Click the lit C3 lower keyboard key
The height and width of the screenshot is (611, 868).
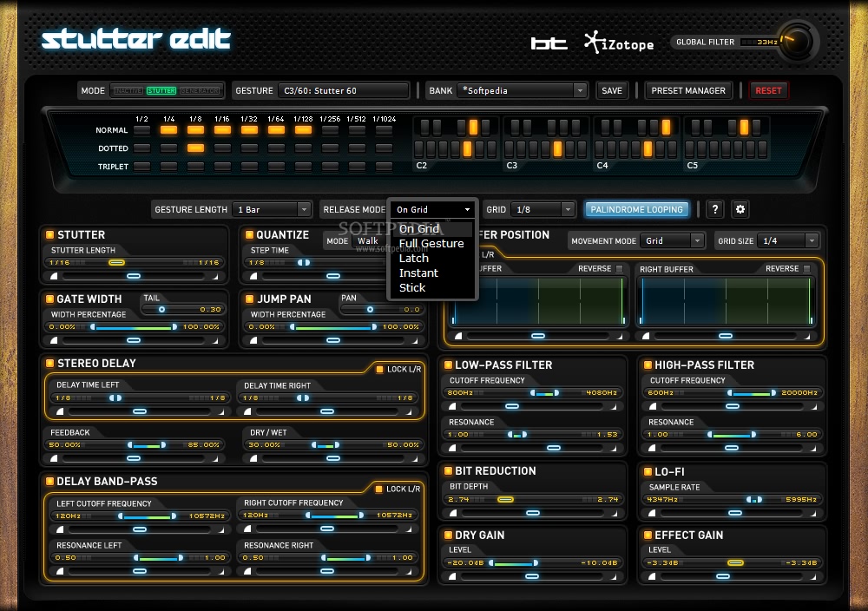click(557, 148)
